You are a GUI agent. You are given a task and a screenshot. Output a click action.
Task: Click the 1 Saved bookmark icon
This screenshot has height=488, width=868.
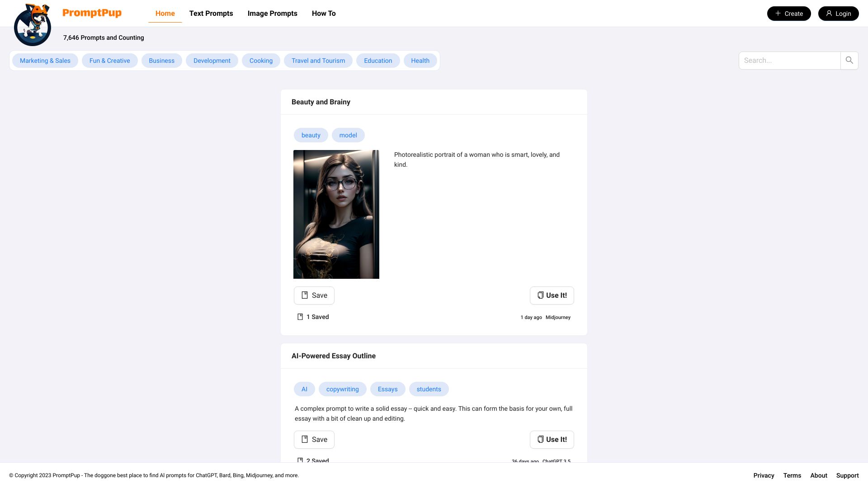[300, 317]
